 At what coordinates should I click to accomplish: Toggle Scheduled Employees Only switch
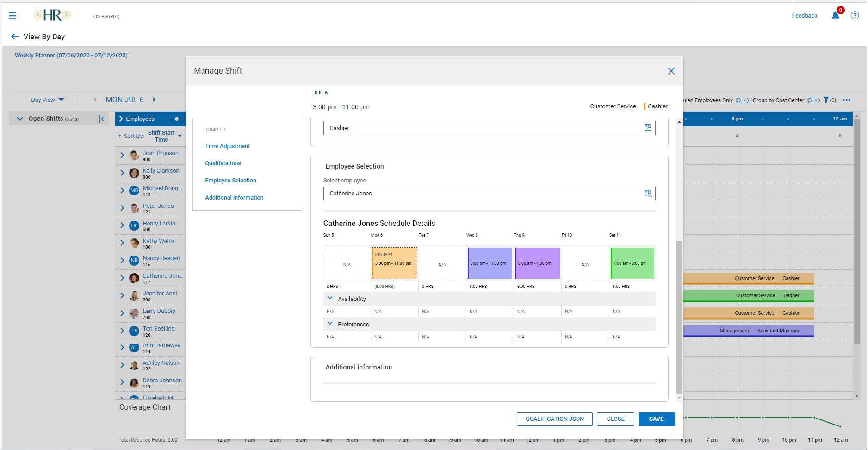[x=742, y=100]
